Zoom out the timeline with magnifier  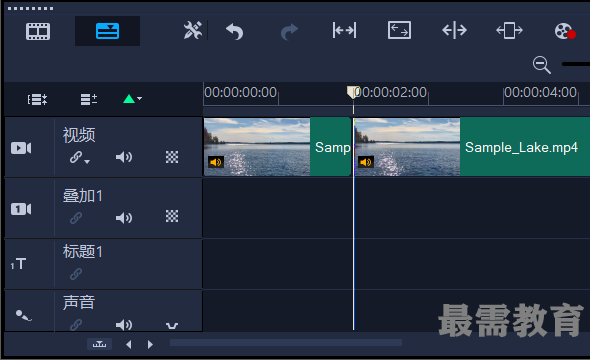coord(542,65)
